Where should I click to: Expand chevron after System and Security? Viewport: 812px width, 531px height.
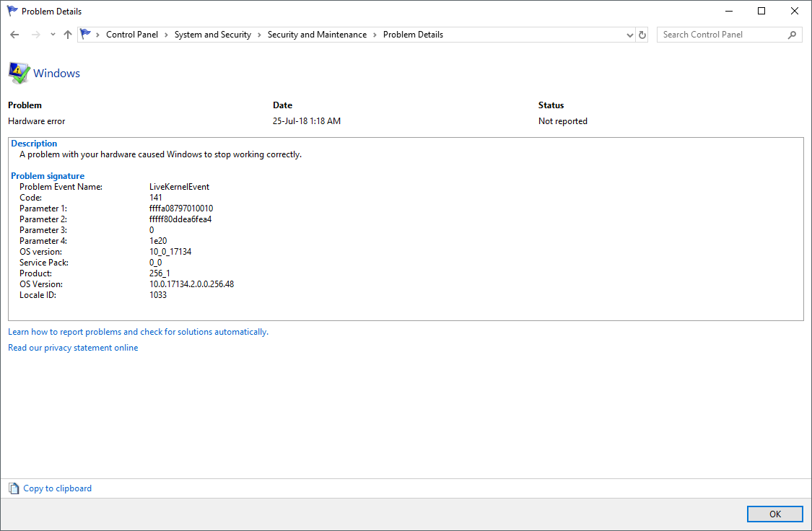(x=259, y=35)
